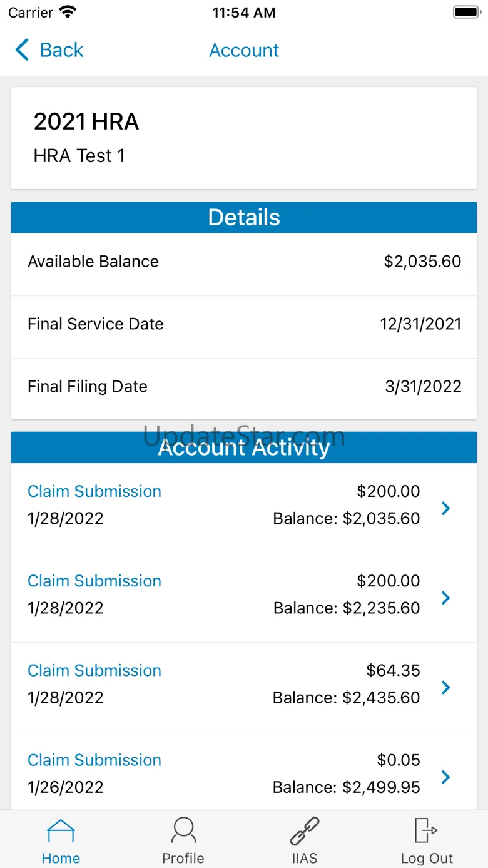Tap the Log Out door icon
Viewport: 488px width, 868px height.
click(x=426, y=831)
